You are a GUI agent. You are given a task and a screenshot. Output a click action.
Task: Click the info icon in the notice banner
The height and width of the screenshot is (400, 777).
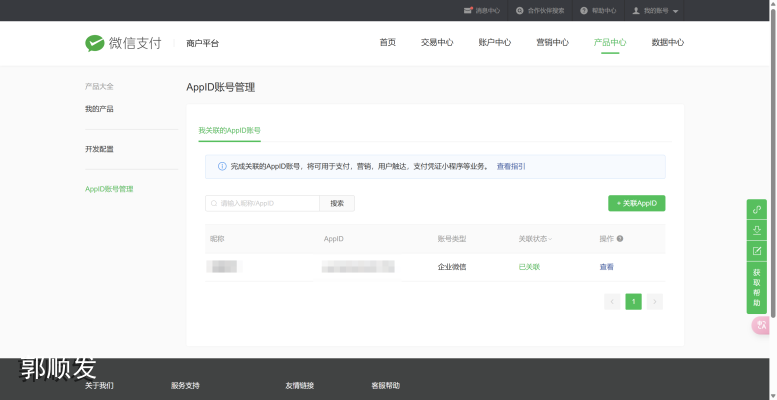[222, 167]
